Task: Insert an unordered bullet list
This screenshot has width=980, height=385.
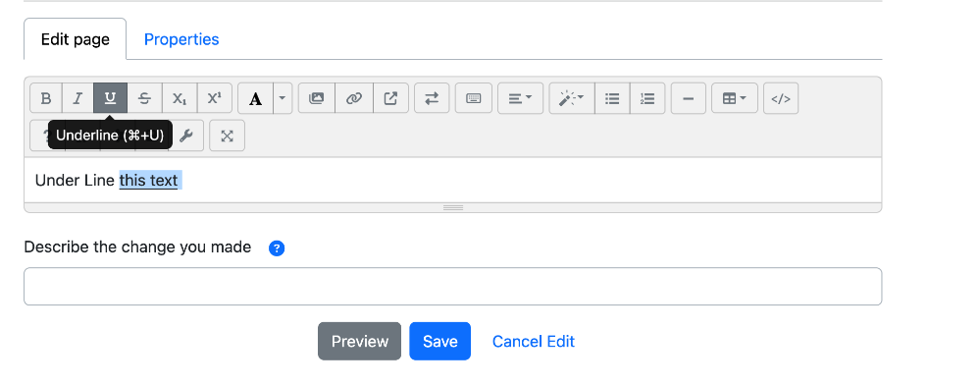Action: 612,98
